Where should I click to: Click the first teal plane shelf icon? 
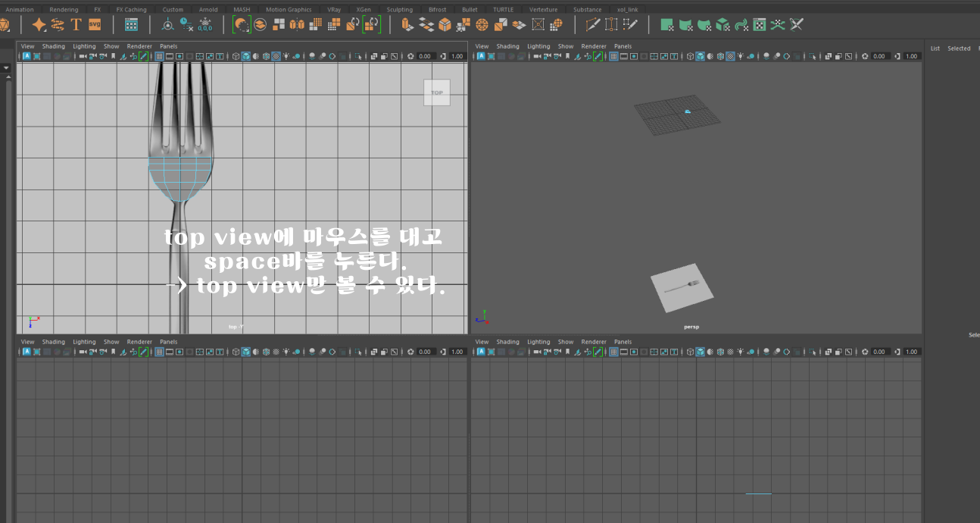pyautogui.click(x=667, y=24)
